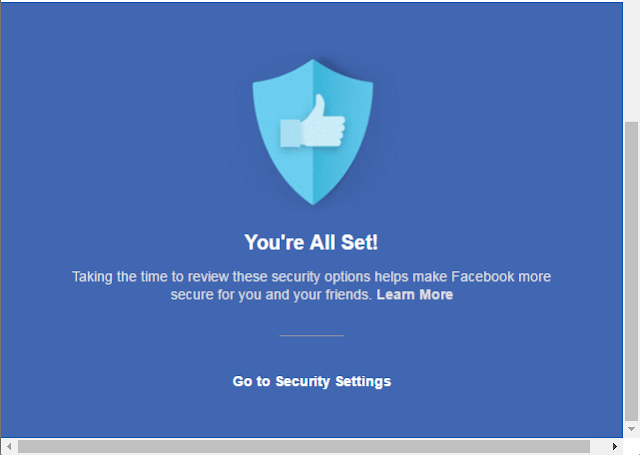Click the vertical scrollbar down arrow

pyautogui.click(x=631, y=429)
